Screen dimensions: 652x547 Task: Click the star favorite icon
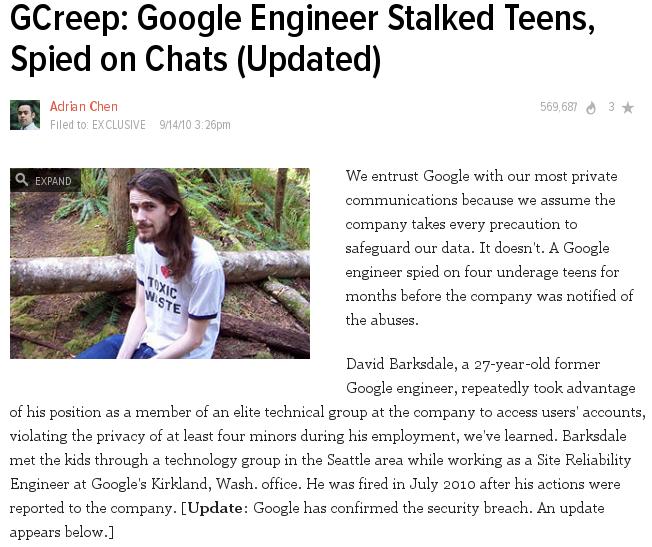coord(627,108)
